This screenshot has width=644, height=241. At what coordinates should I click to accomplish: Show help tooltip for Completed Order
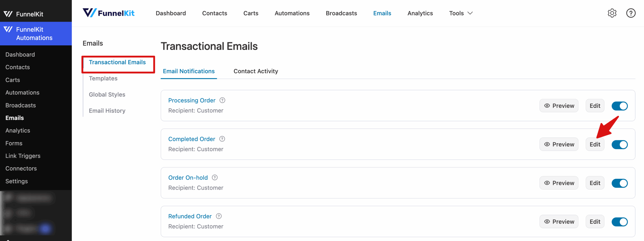pyautogui.click(x=222, y=139)
